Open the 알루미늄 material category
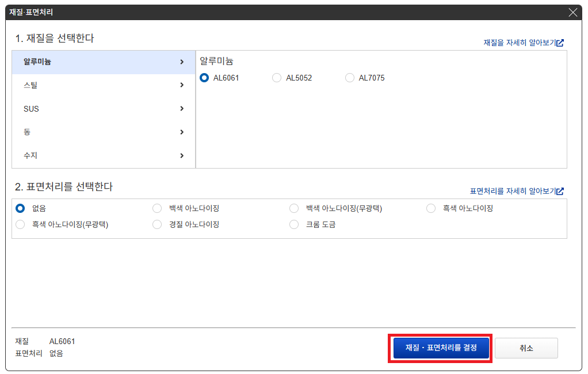Screen dimensions: 588x374 pos(104,62)
